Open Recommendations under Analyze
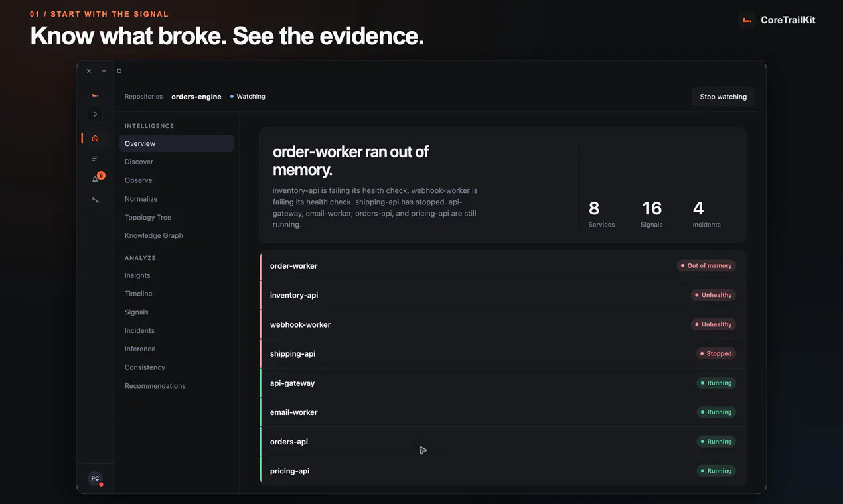 pyautogui.click(x=177, y=386)
